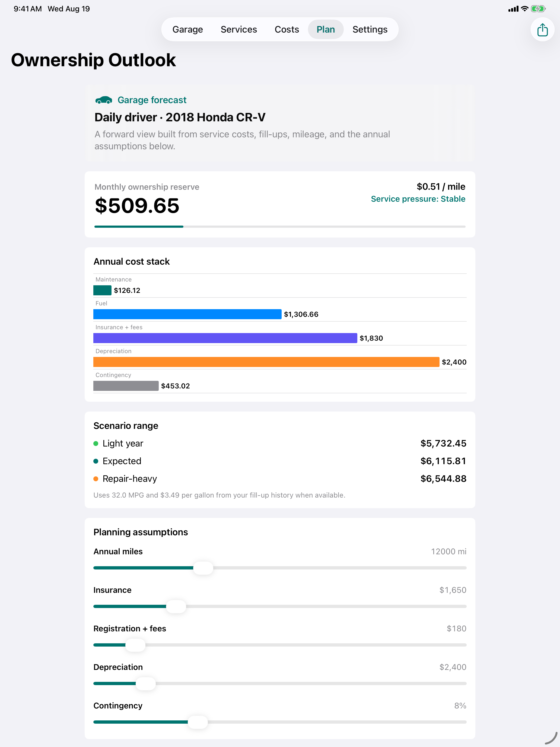
Task: Click the $2,400 planning depreciation value
Action: tap(453, 667)
